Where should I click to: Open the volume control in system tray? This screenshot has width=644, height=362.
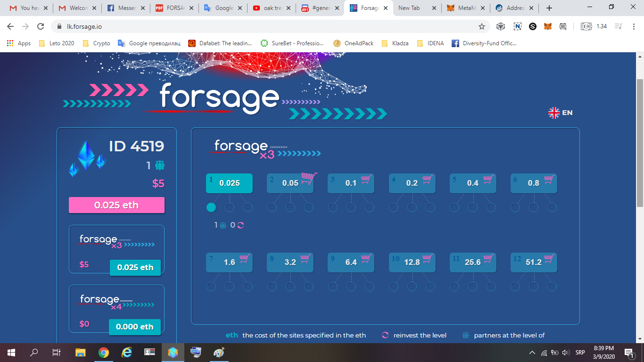566,353
